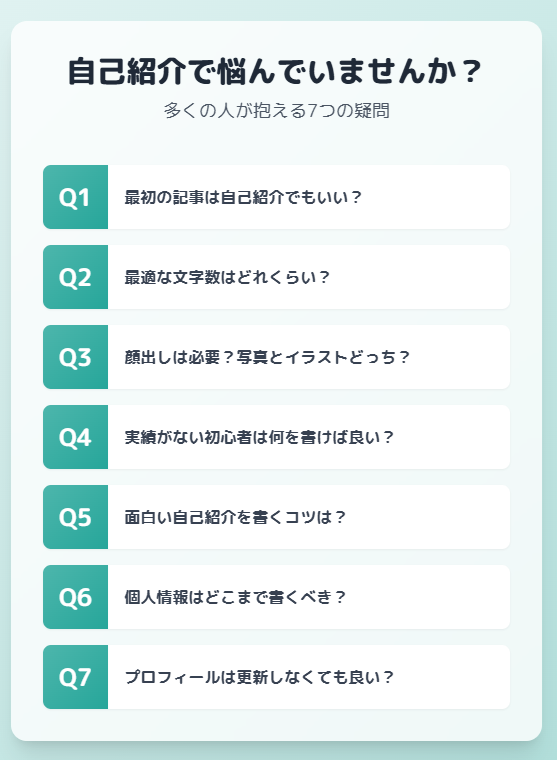Click empty area of the Q7 card
Image resolution: width=557 pixels, height=760 pixels.
[451, 677]
